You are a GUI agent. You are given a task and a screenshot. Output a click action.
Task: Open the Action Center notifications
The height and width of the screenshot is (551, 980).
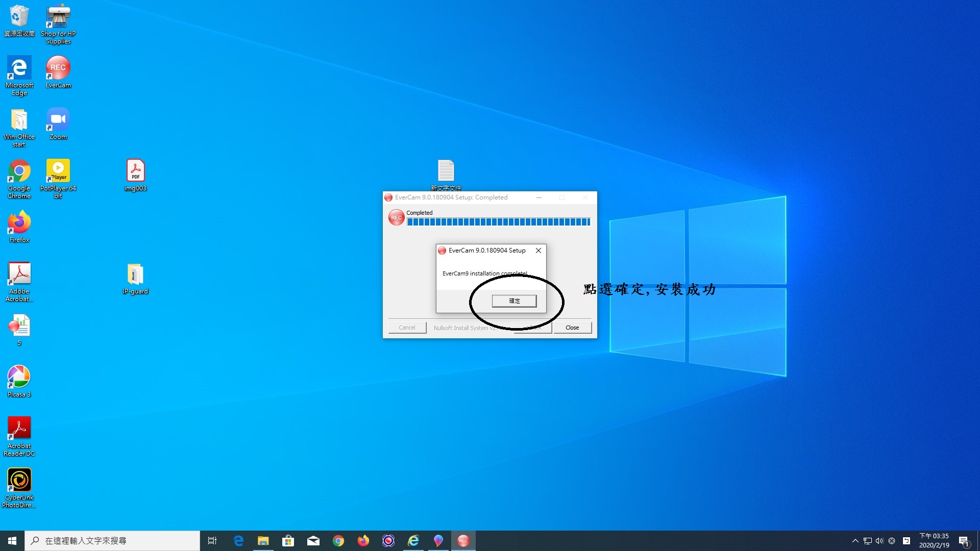point(964,541)
